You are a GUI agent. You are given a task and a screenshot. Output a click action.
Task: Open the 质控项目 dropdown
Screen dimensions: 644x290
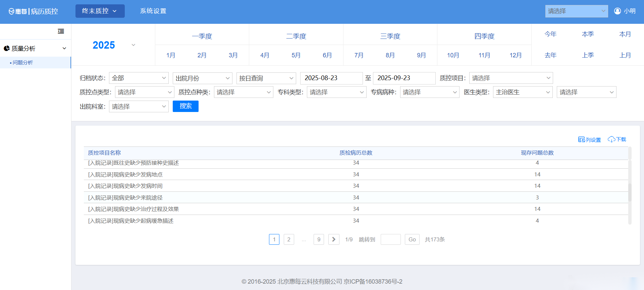coord(511,78)
